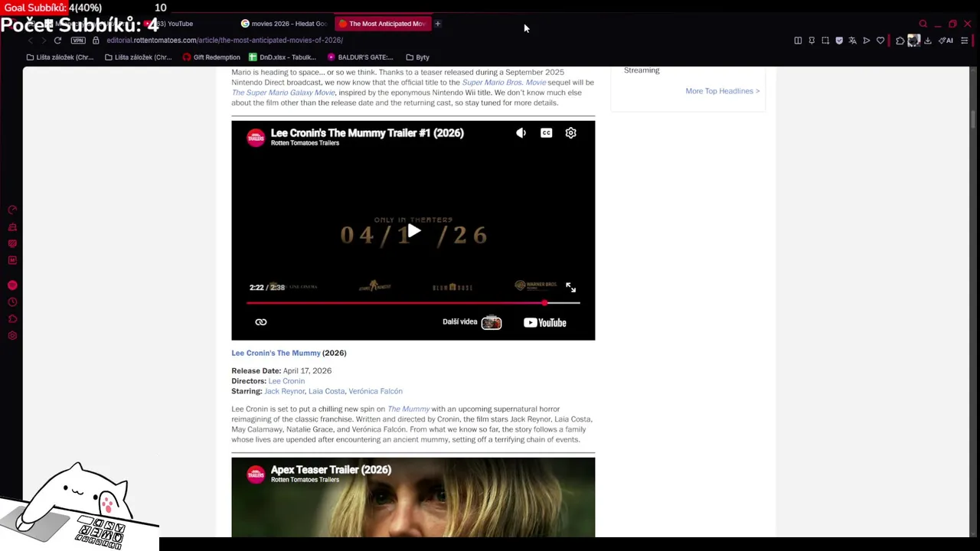Open a new browser tab
The height and width of the screenshot is (551, 980).
tap(438, 24)
